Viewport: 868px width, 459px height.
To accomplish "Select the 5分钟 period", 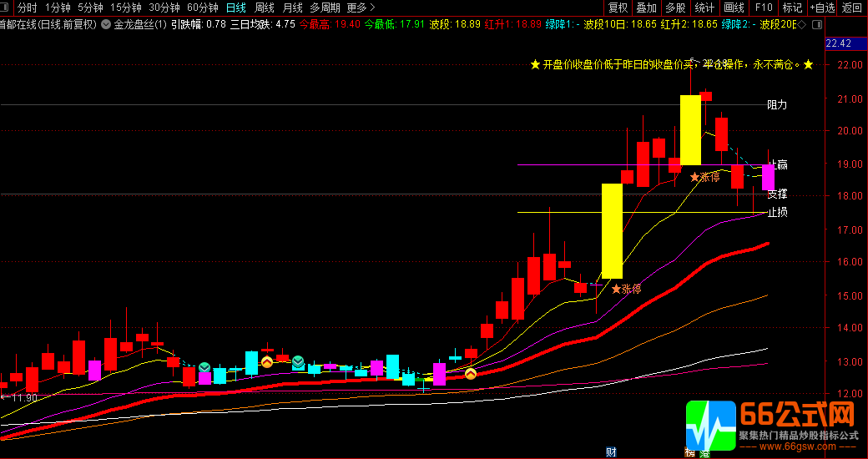I will tap(90, 8).
